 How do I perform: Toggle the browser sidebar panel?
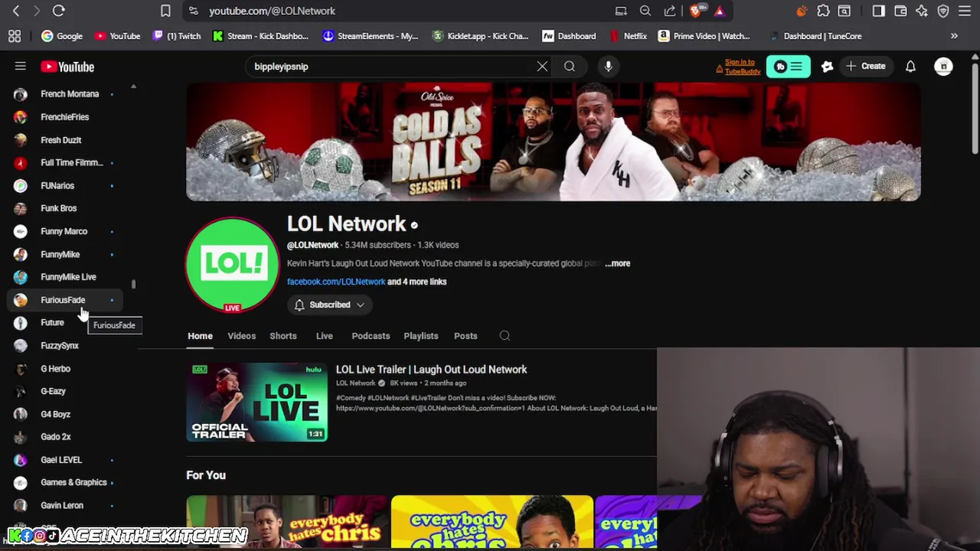[x=878, y=11]
